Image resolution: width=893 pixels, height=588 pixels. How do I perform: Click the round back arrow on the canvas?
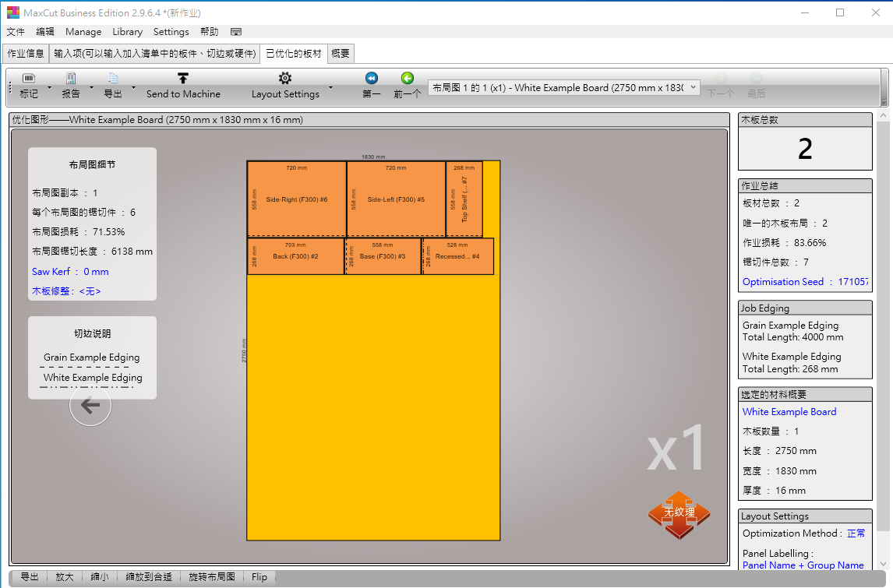pos(90,405)
